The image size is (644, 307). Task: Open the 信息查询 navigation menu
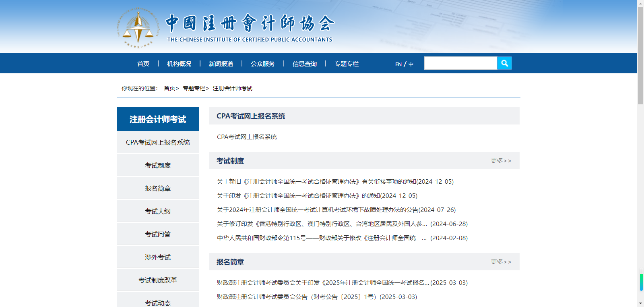pos(305,64)
